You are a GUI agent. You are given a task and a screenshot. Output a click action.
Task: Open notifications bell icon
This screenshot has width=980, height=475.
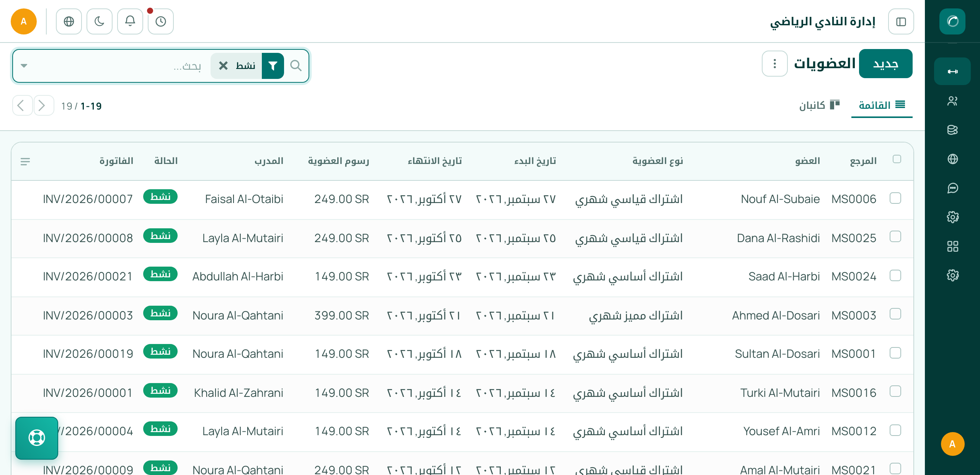pyautogui.click(x=130, y=21)
